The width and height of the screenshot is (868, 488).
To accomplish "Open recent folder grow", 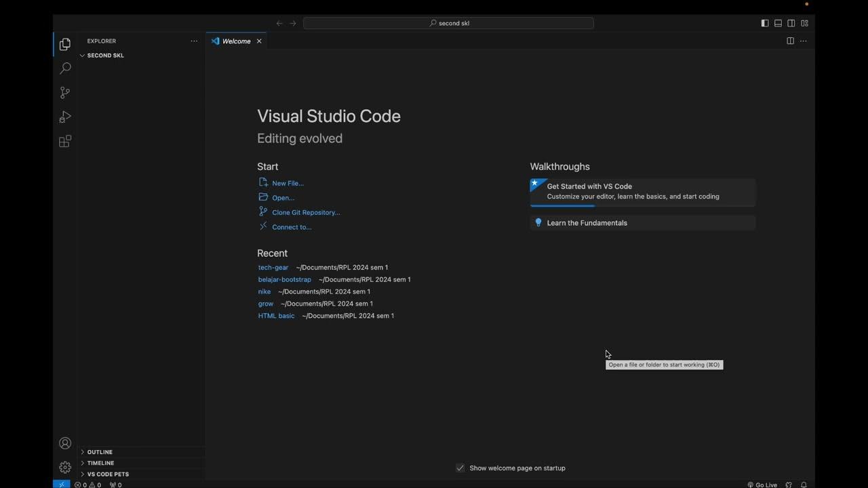I will click(266, 304).
